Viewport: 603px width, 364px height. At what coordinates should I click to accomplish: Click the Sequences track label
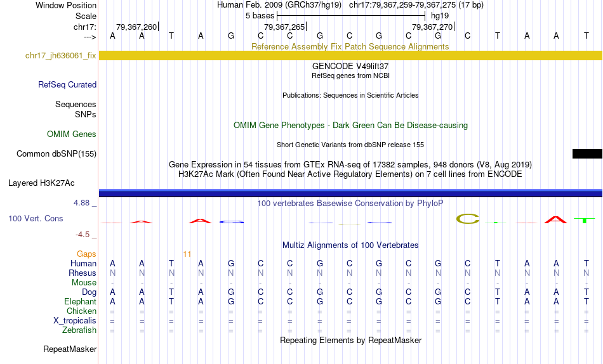76,104
